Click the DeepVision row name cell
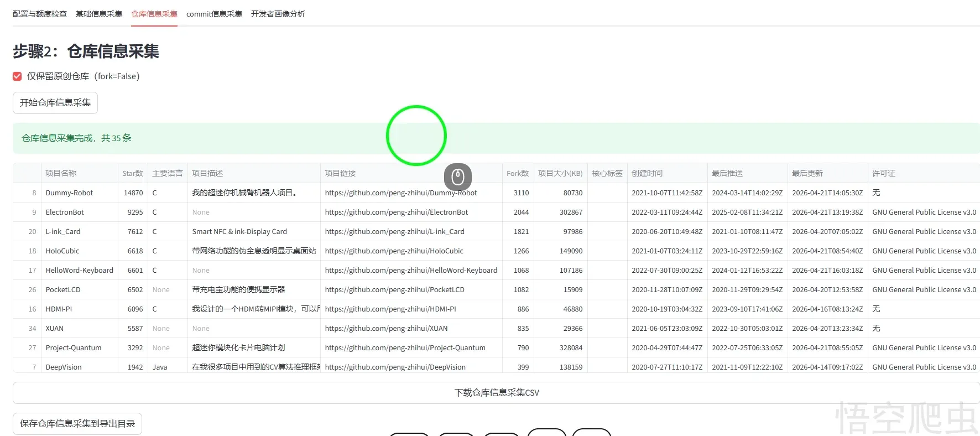 click(64, 367)
